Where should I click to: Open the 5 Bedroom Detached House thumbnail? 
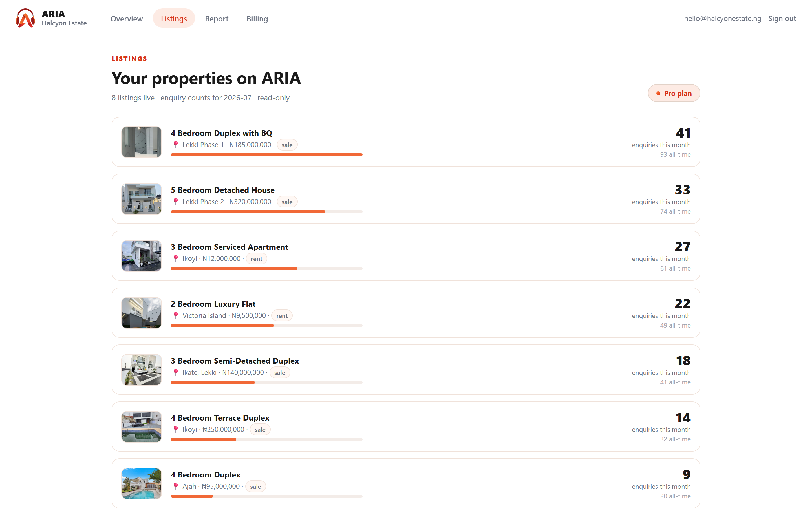pos(141,199)
